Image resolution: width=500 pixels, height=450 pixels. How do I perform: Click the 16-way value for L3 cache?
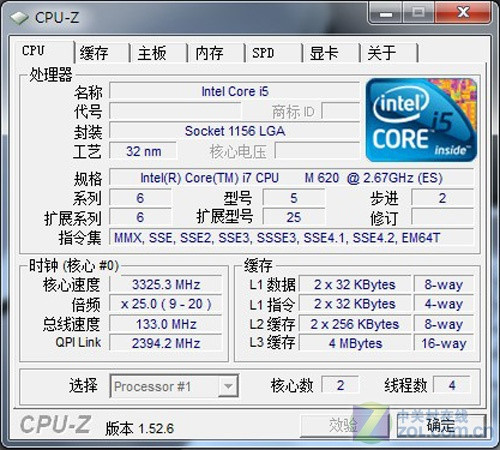[x=444, y=343]
